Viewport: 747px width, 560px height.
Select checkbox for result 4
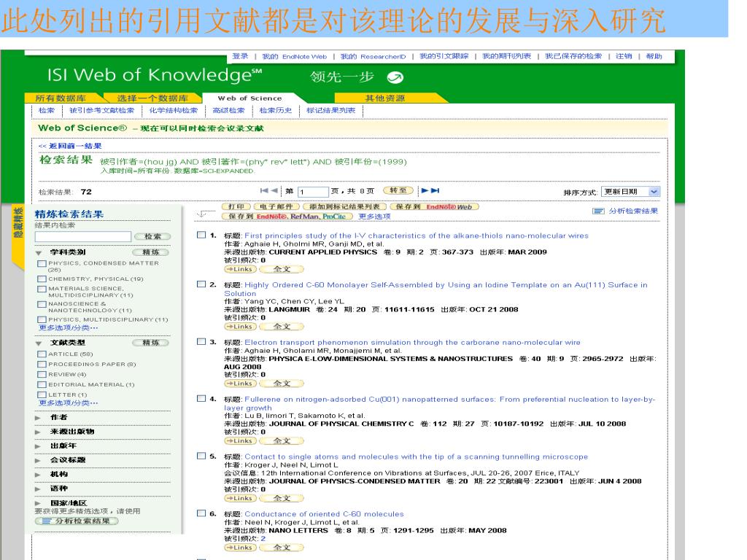pos(201,399)
